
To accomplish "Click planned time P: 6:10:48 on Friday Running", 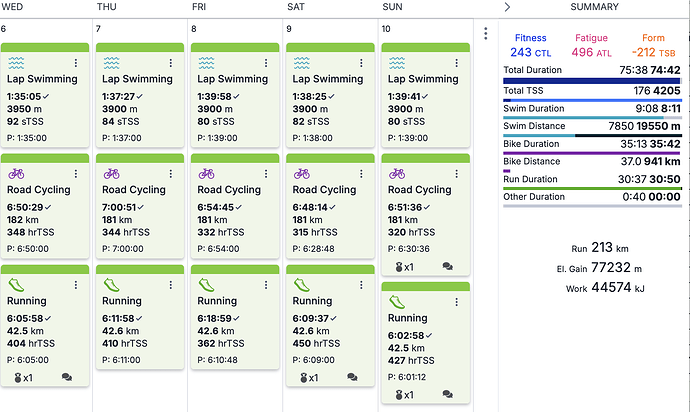I will coord(217,360).
